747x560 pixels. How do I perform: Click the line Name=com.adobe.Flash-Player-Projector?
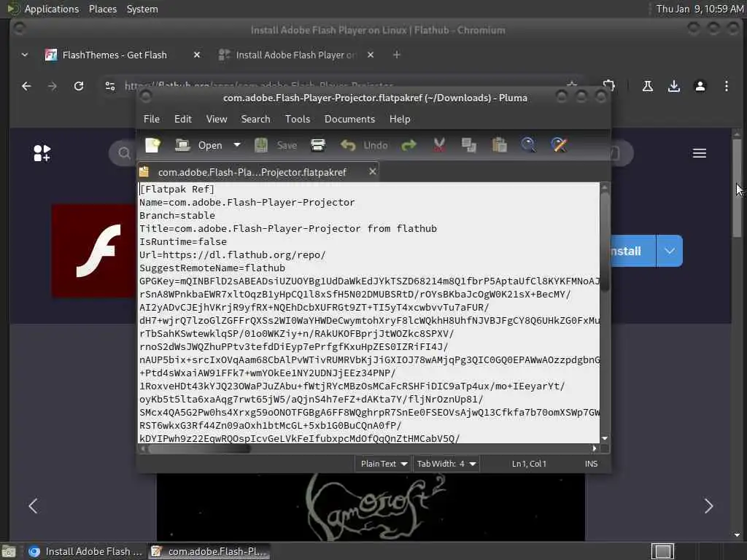point(247,203)
